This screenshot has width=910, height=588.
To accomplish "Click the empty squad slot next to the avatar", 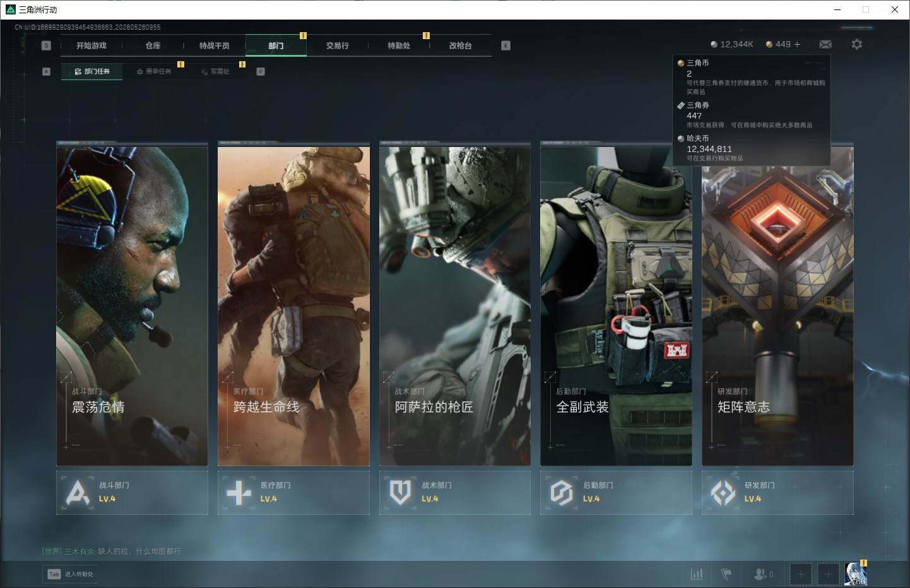I will [829, 574].
